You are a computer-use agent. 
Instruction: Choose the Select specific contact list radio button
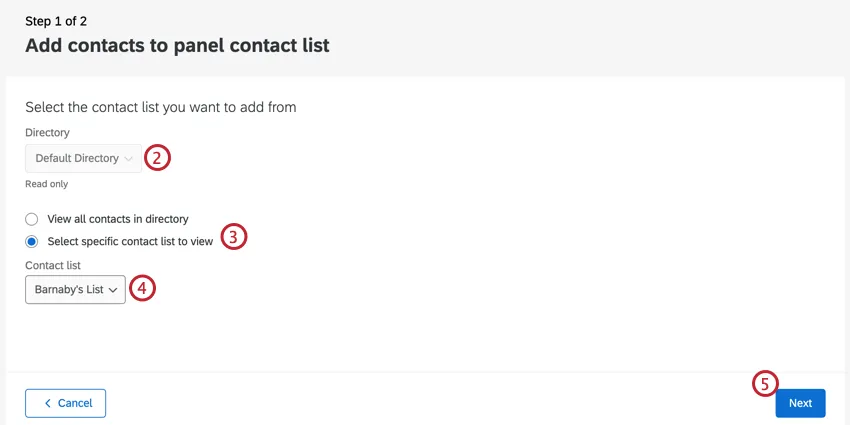32,241
